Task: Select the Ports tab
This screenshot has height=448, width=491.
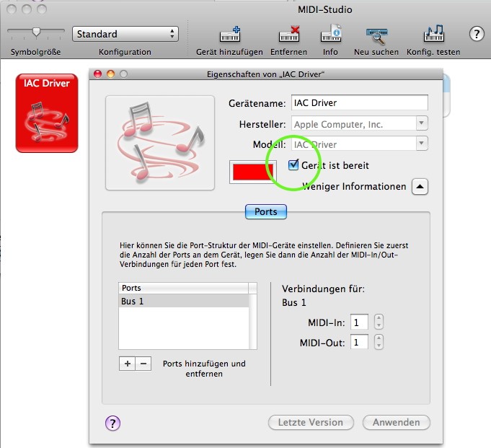Action: pyautogui.click(x=266, y=212)
